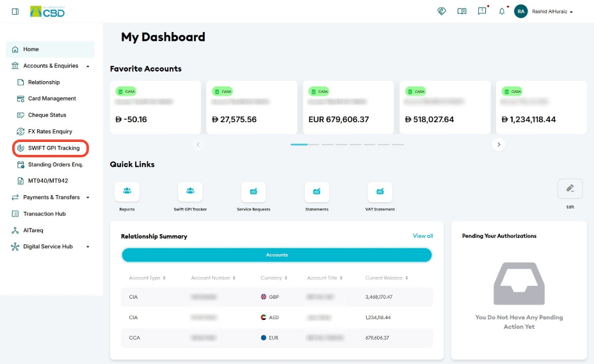Open the feedback speech bubble icon
The image size is (594, 364).
click(x=482, y=11)
